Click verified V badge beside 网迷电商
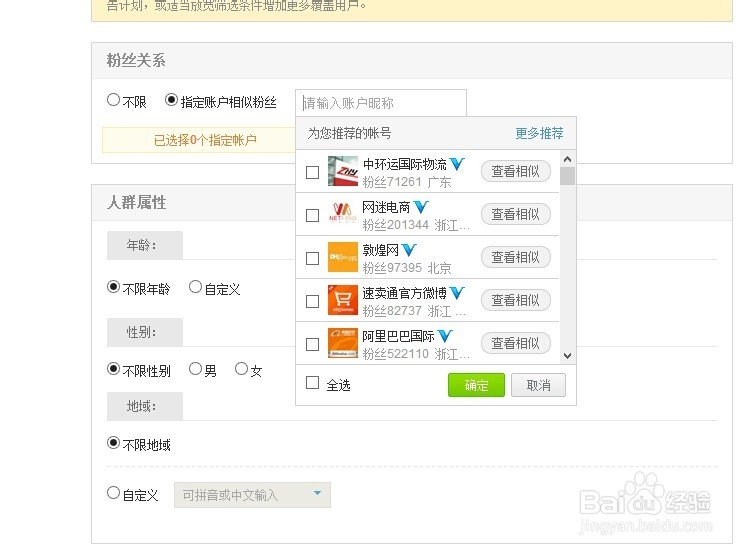This screenshot has width=756, height=553. tap(421, 207)
